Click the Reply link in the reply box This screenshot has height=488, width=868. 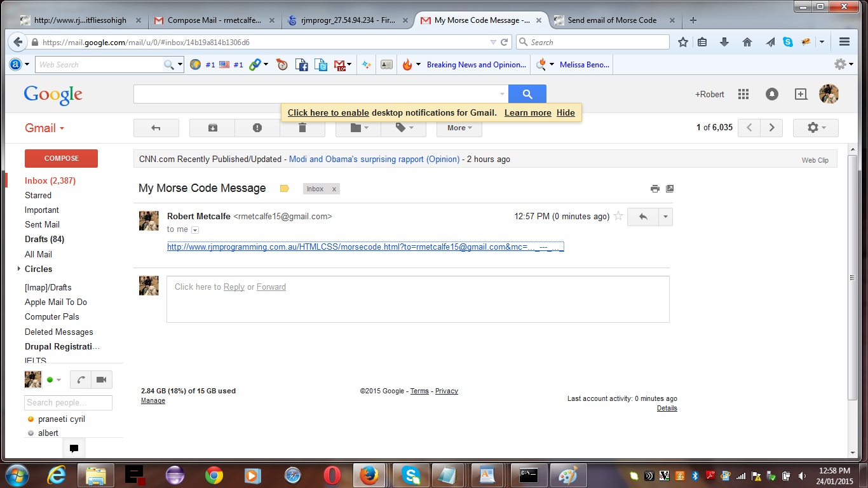(x=234, y=287)
